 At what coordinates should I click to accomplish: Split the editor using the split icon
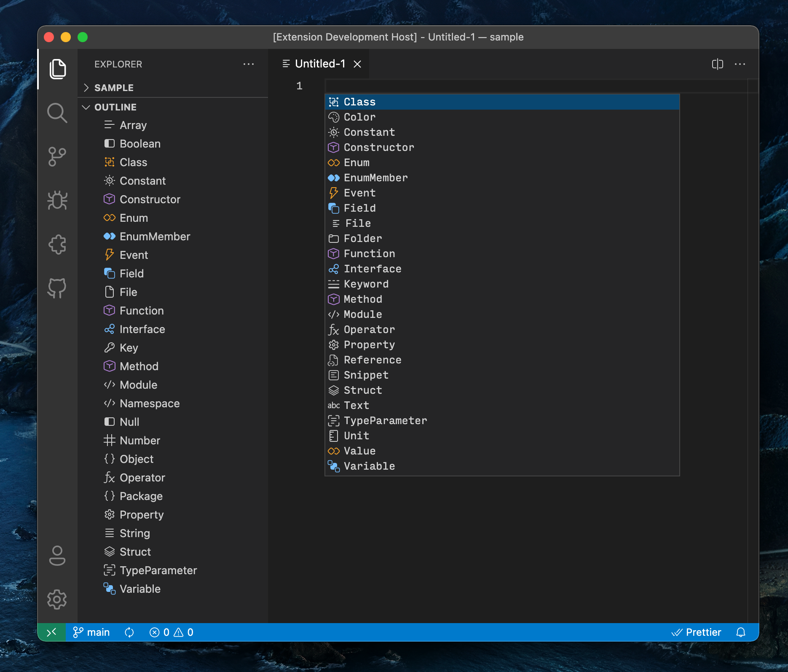tap(718, 64)
